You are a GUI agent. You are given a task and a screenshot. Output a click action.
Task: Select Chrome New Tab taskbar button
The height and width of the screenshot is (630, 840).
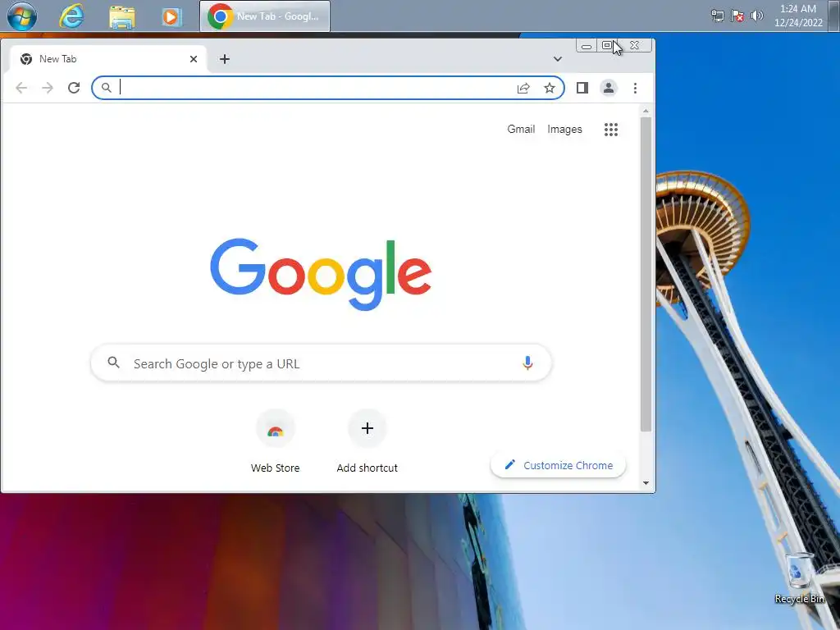point(265,16)
